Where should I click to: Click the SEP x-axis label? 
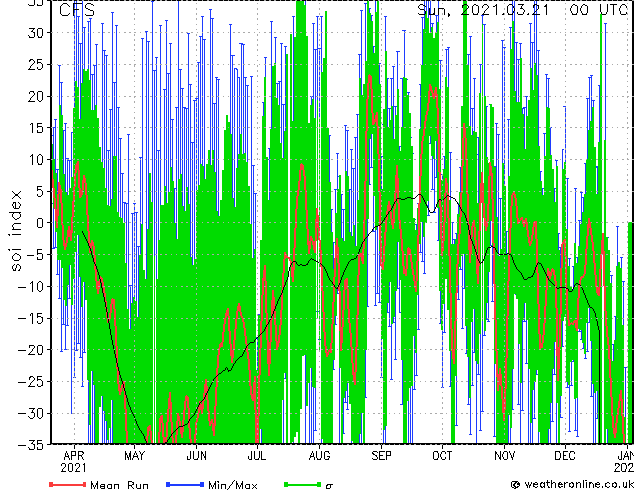coord(382,456)
